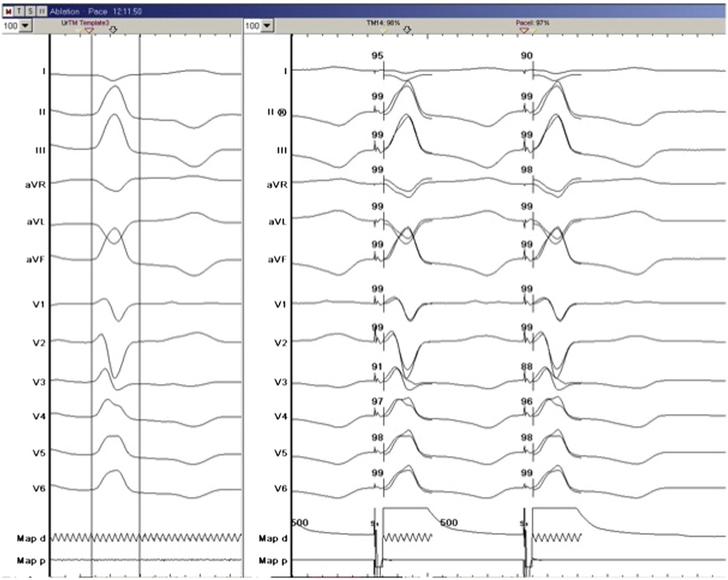Viewport: 728px width, 580px height.
Task: Click the hollow down-arrow marker in left pane ruler
Action: tap(113, 30)
